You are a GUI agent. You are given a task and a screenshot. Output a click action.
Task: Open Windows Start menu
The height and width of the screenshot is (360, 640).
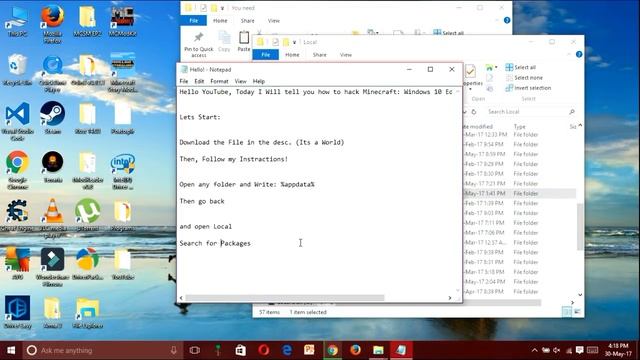(x=11, y=350)
